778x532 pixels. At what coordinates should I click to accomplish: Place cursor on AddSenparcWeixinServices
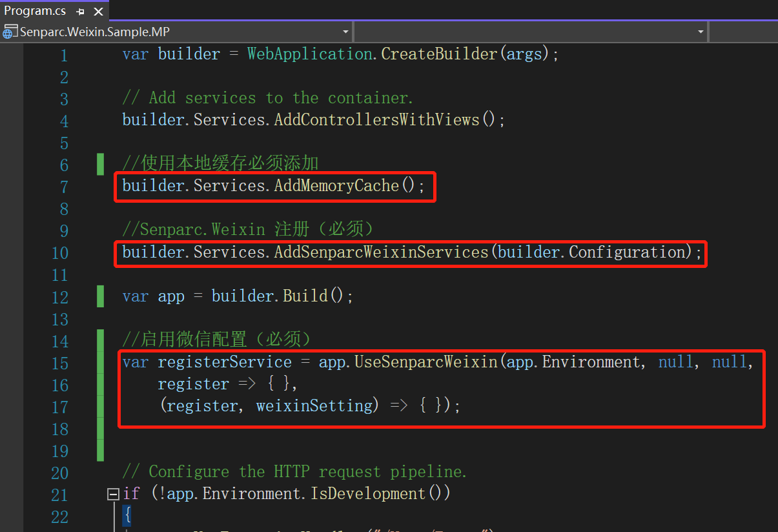coord(381,252)
